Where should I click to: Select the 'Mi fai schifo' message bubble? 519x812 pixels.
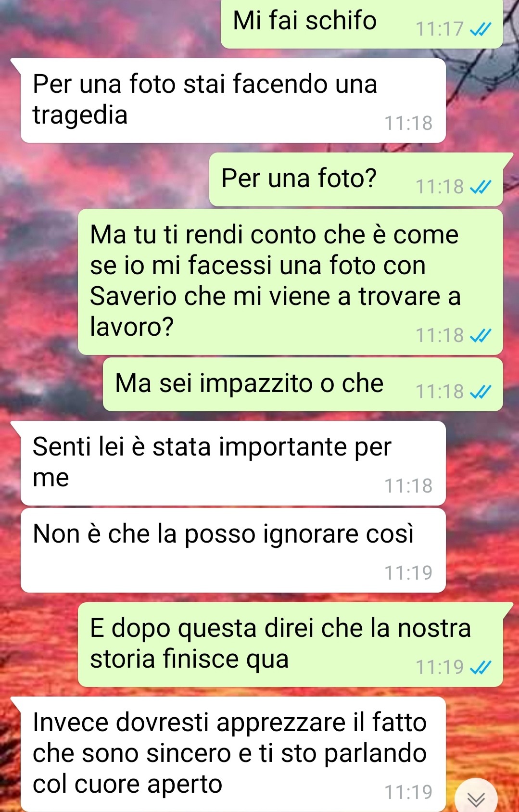(x=362, y=24)
